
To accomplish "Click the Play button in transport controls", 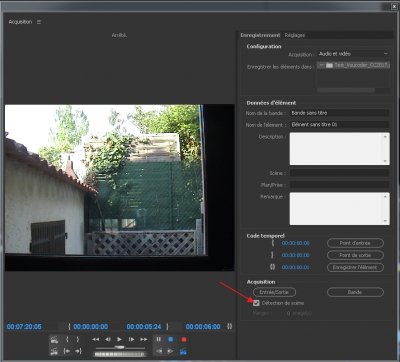I will point(119,339).
